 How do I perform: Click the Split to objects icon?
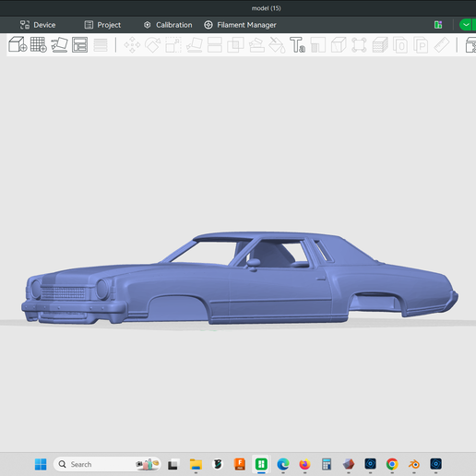coord(400,45)
